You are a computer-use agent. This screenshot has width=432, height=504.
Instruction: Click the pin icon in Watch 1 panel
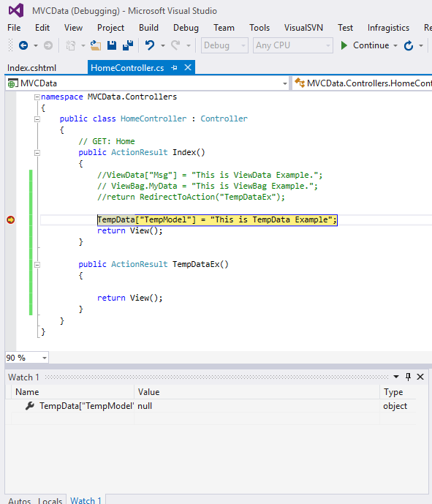[408, 377]
